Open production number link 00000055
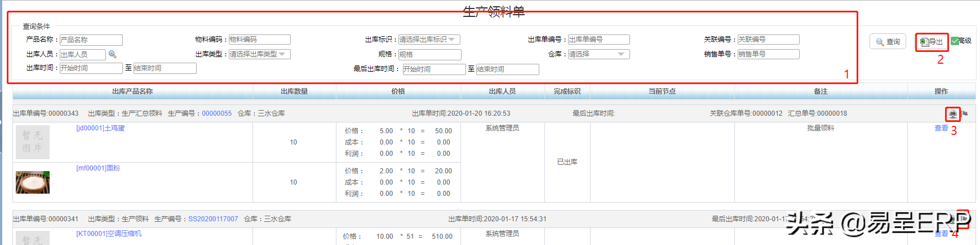 pyautogui.click(x=217, y=113)
